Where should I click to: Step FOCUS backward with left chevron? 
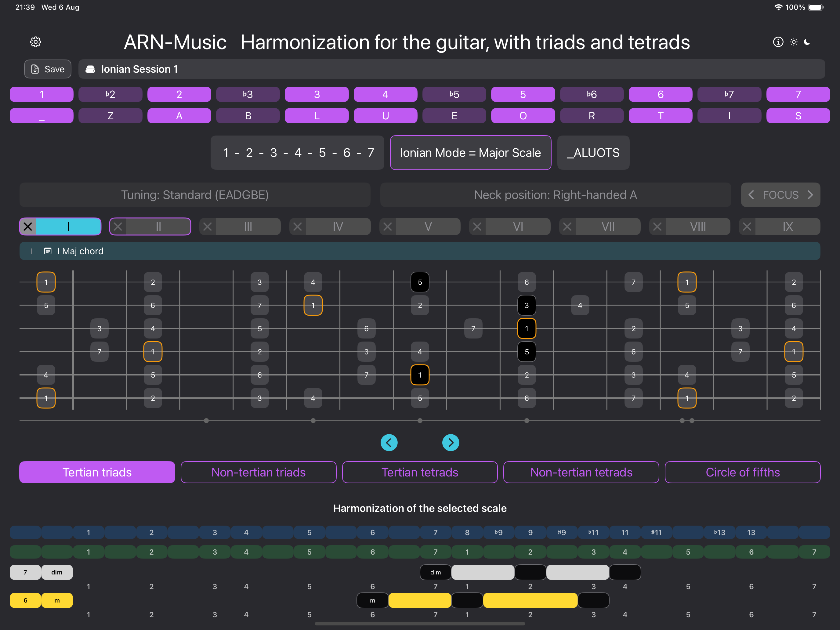[751, 195]
